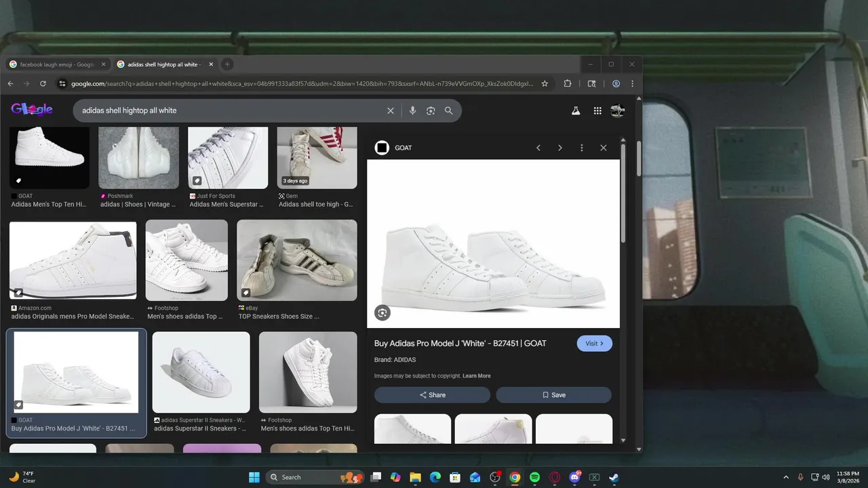Open the Just For Sports Superstar thumbnail
The image size is (868, 488).
(228, 157)
